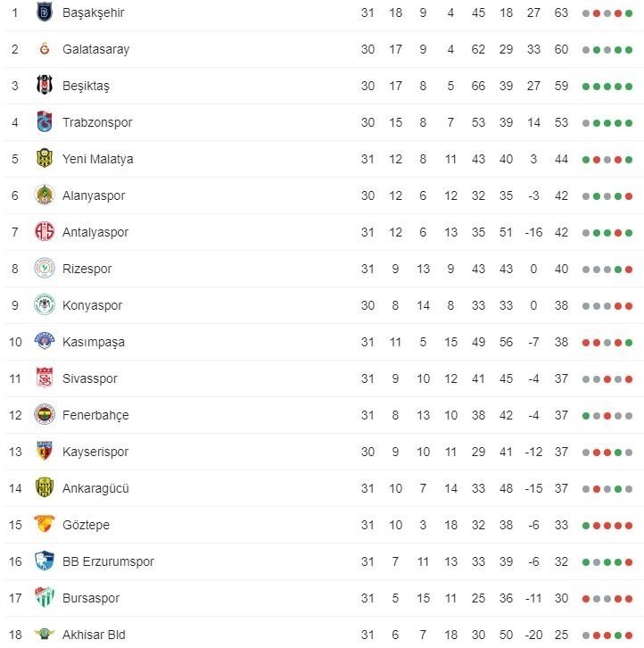Click the Sivasspor club badge

point(44,378)
